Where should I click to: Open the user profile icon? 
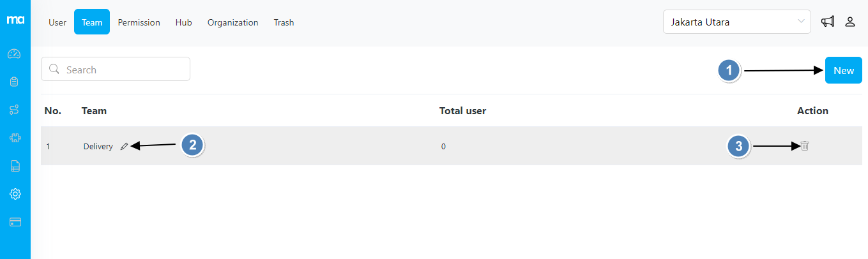tap(850, 22)
